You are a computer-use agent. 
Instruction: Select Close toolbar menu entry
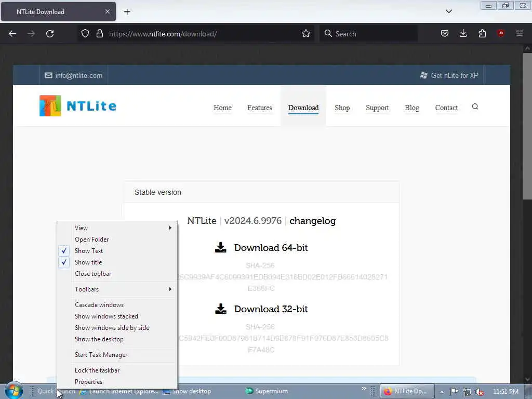[117, 274]
